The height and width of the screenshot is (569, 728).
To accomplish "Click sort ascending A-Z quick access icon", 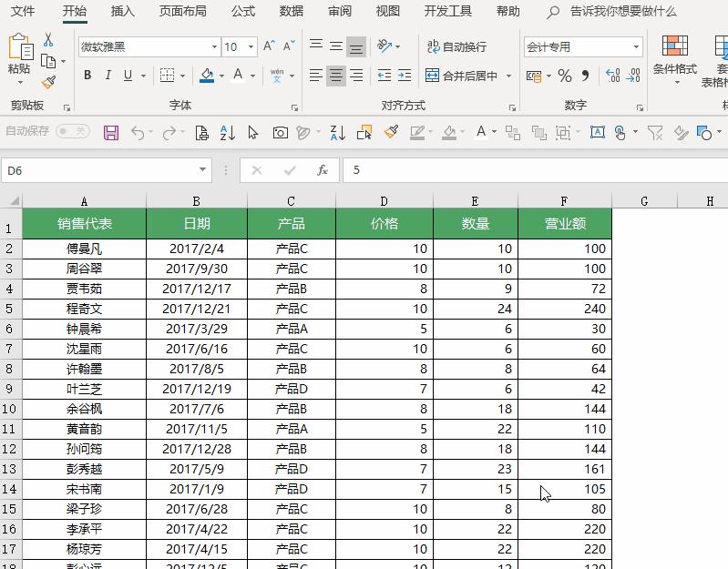I will (x=227, y=133).
